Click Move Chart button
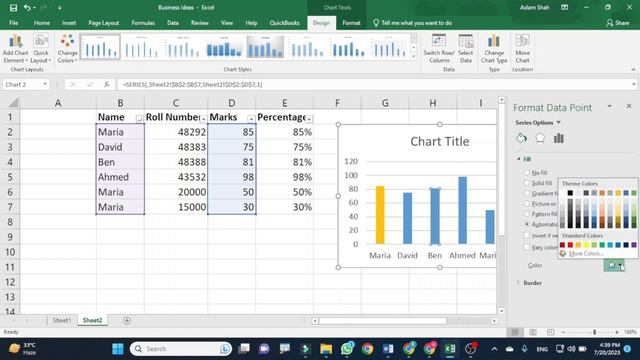The height and width of the screenshot is (360, 640). [x=522, y=49]
